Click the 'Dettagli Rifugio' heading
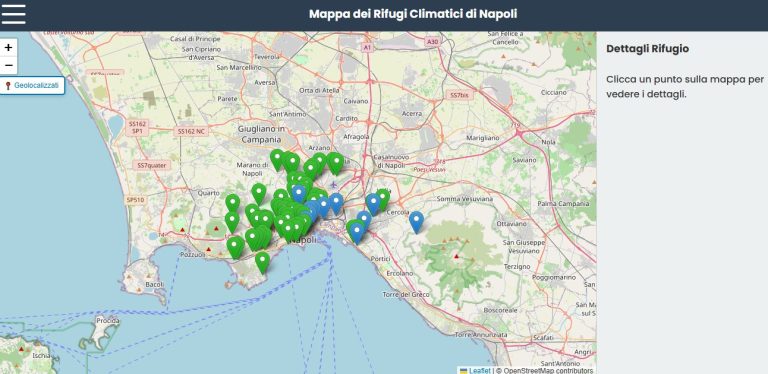768x374 pixels. 648,49
